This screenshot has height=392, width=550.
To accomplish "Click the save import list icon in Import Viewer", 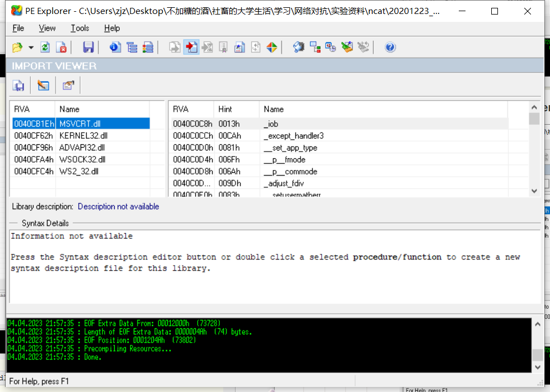I will point(18,86).
